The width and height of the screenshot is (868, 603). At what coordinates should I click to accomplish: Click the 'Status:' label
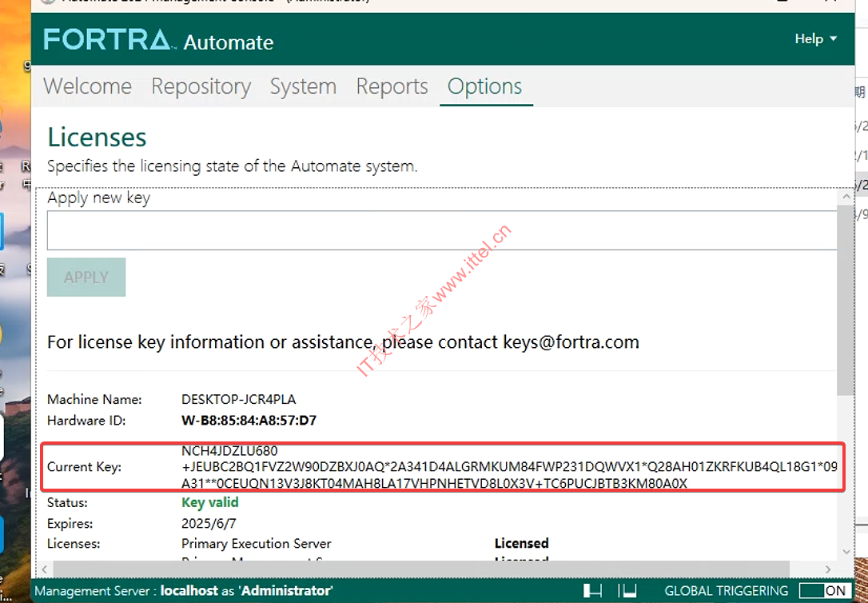coord(67,502)
